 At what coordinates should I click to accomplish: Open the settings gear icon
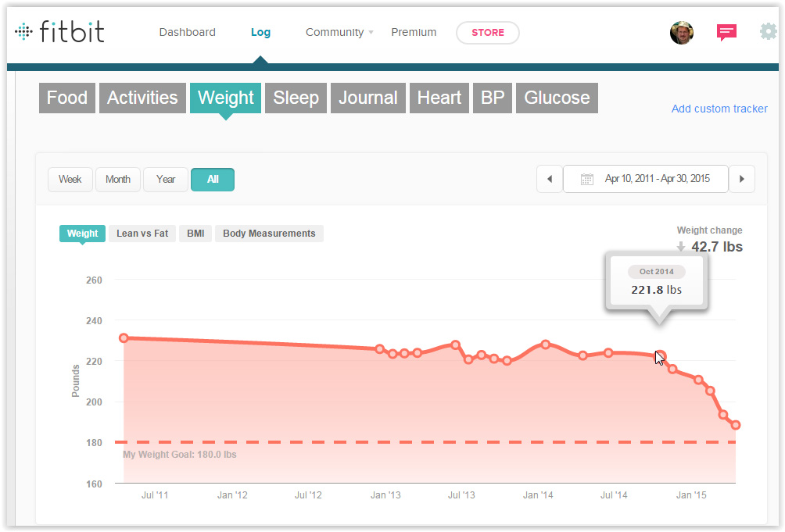pyautogui.click(x=768, y=32)
